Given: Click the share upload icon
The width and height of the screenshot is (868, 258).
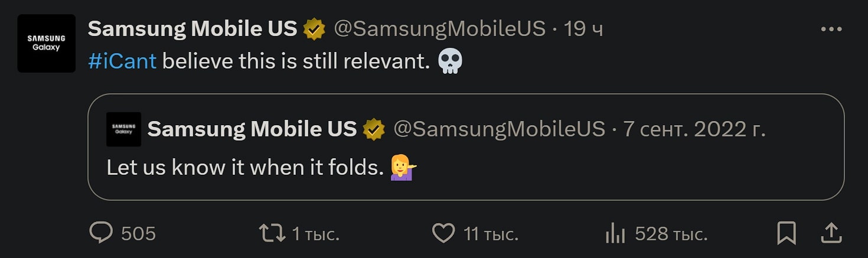Looking at the screenshot, I should (x=831, y=233).
